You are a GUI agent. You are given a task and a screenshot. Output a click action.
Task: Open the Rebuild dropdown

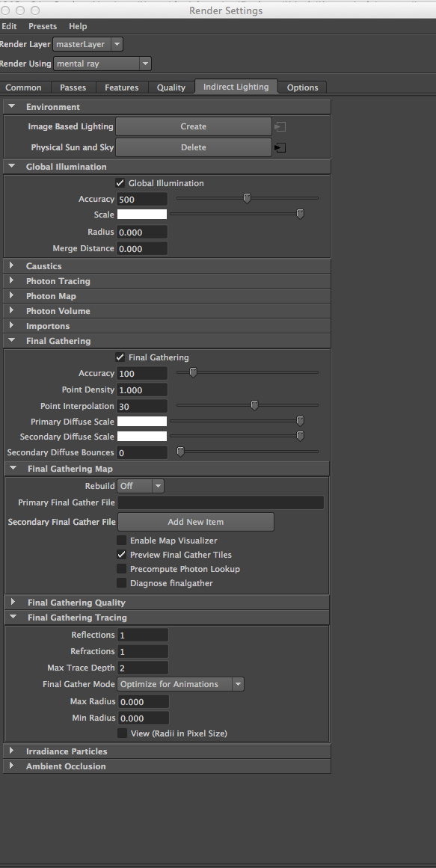141,486
